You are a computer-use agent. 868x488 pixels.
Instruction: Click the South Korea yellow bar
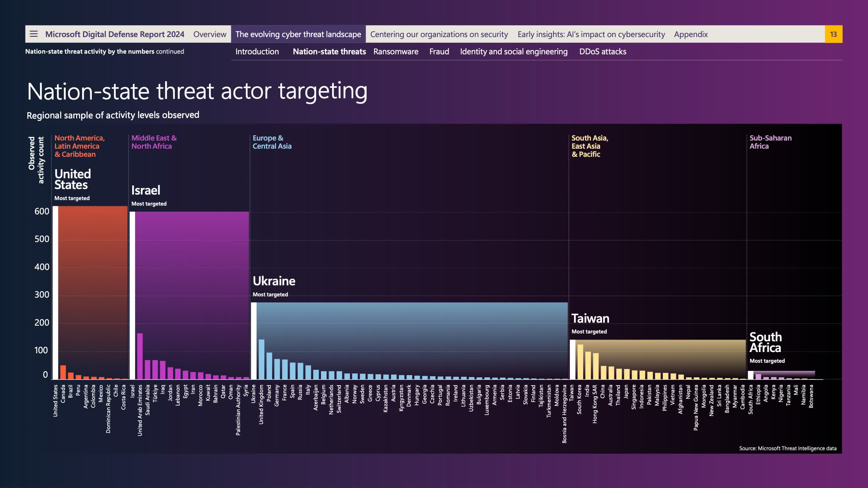pos(580,361)
